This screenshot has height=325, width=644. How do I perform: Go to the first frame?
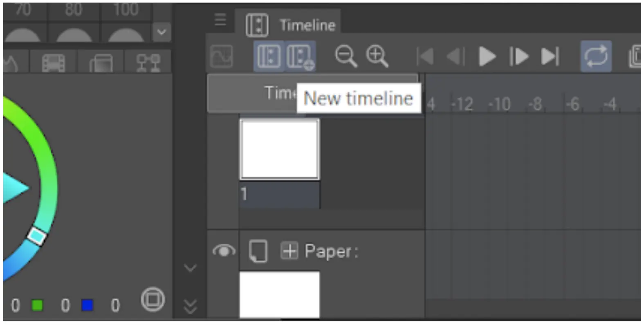425,56
